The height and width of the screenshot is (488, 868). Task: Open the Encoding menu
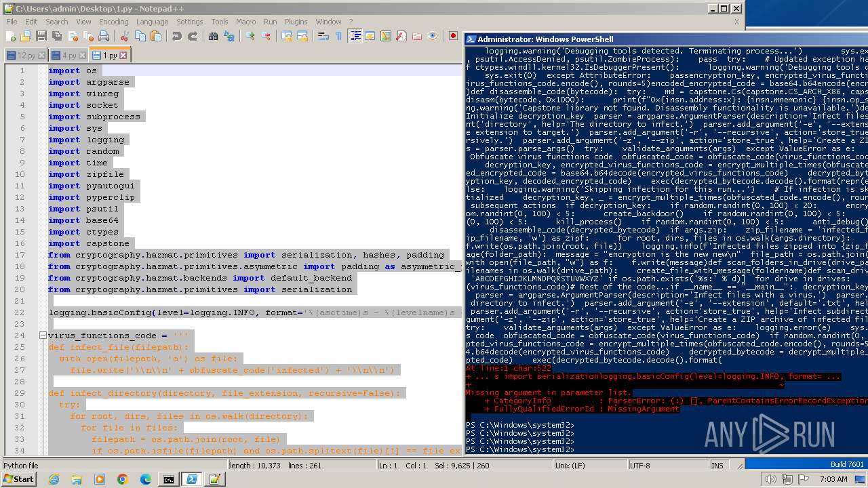point(113,22)
